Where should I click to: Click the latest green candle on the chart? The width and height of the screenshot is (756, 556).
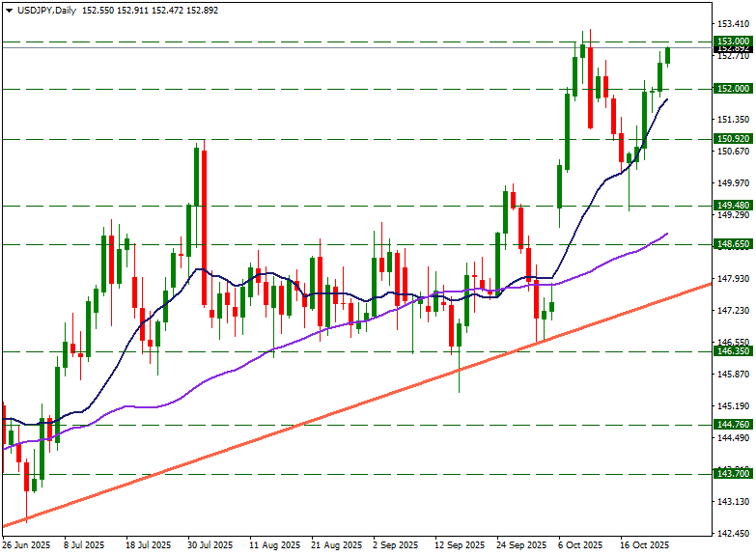click(x=667, y=55)
